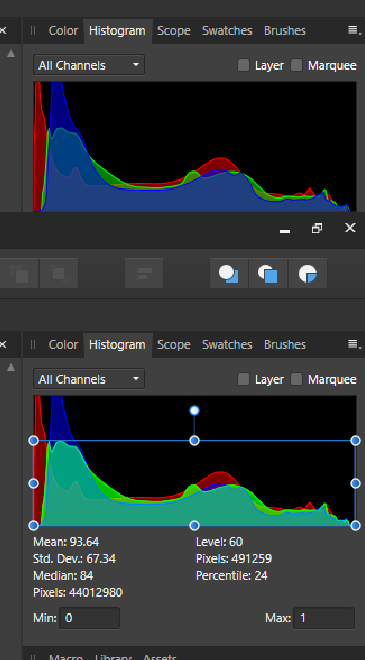
Task: Enable the Layer checkbox in lower Histogram panel
Action: tap(243, 379)
